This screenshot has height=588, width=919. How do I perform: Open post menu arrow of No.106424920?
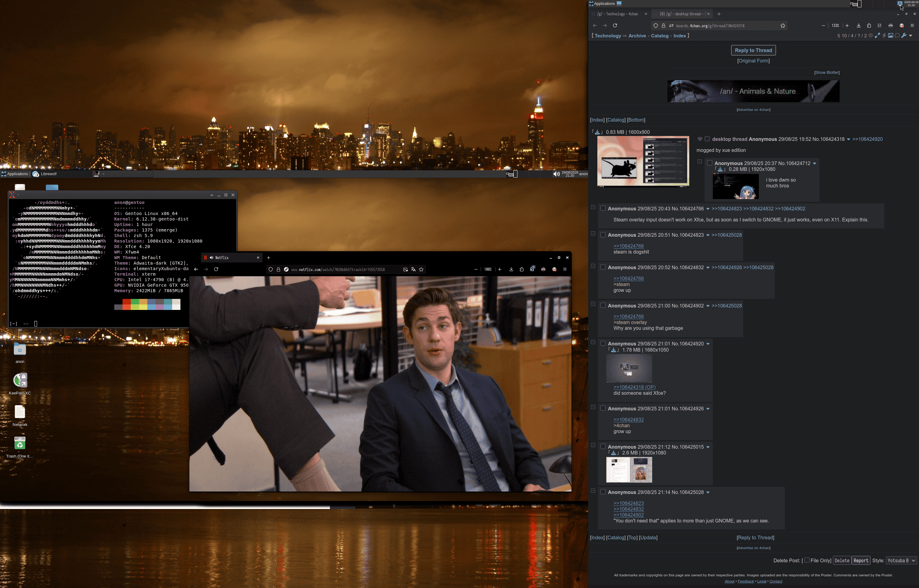click(708, 345)
